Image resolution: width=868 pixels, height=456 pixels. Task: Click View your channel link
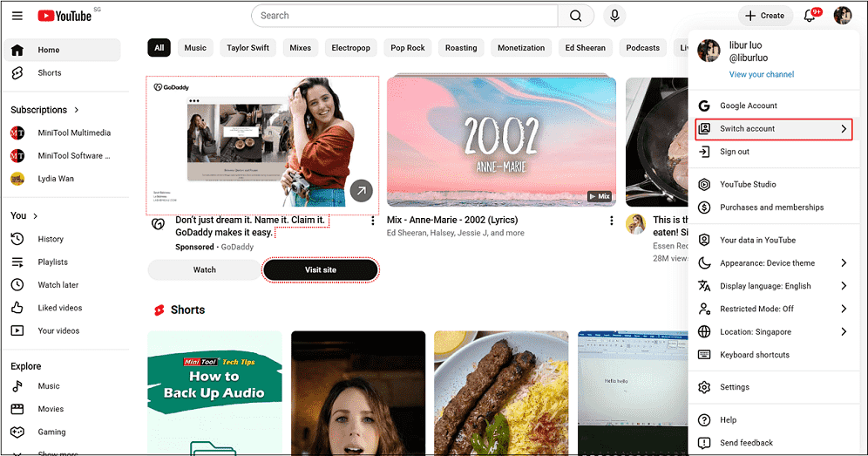tap(761, 74)
